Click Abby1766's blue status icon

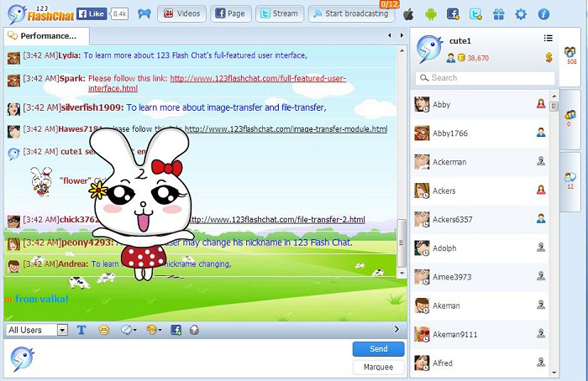(x=541, y=133)
